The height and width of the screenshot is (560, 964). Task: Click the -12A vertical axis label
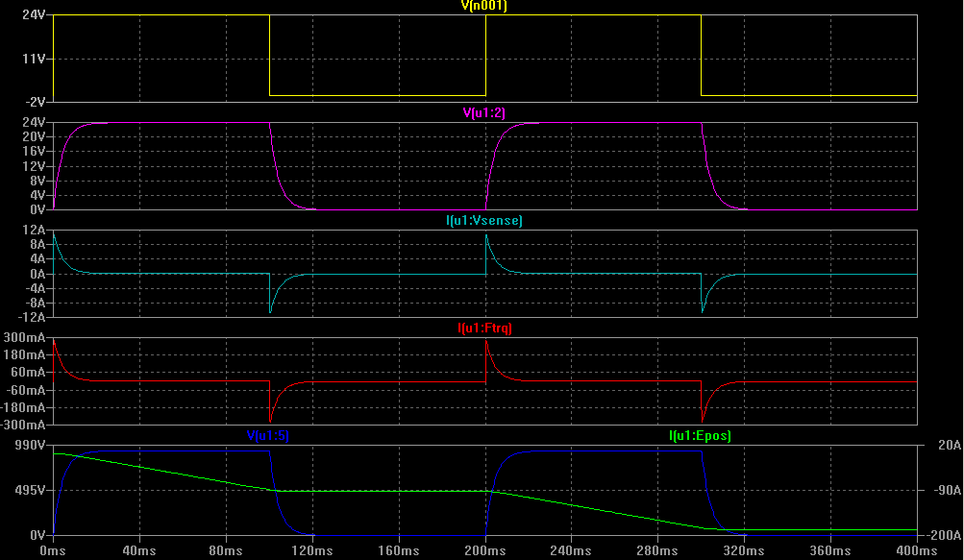(x=32, y=317)
